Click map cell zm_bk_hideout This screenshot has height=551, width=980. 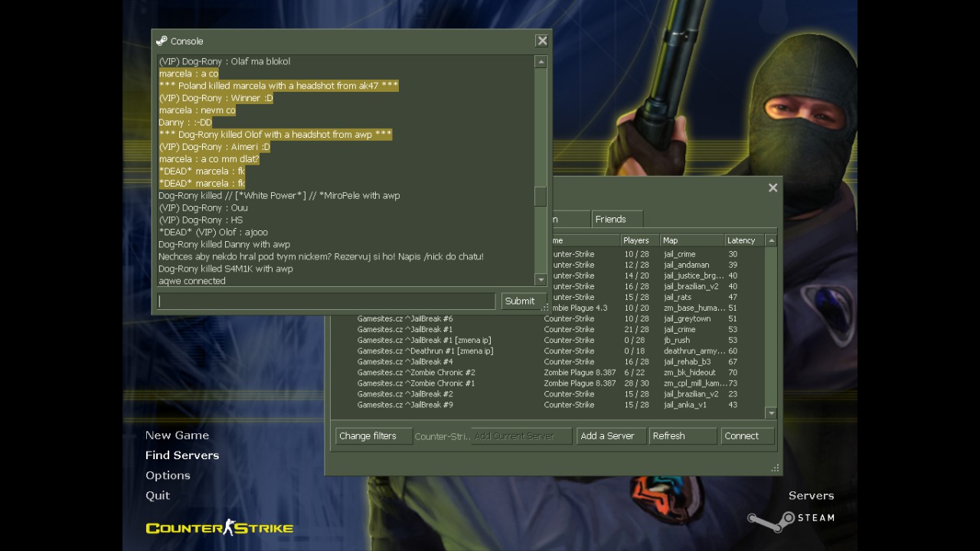(690, 373)
